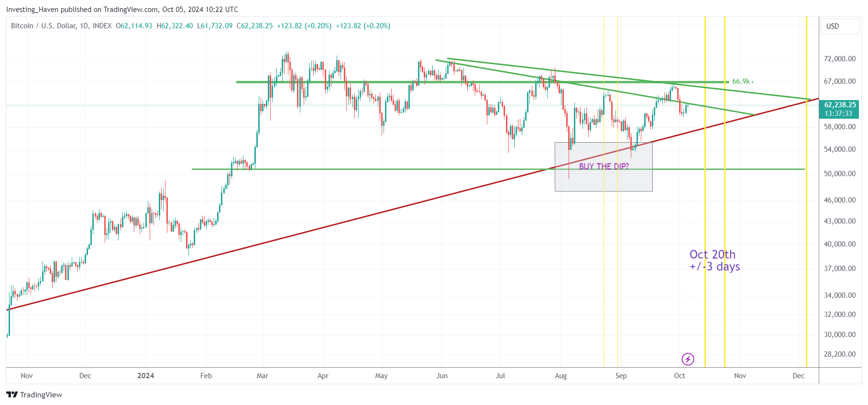Click the 34,000.00 price axis label
Viewport: 868px width, 405px height.
point(840,295)
